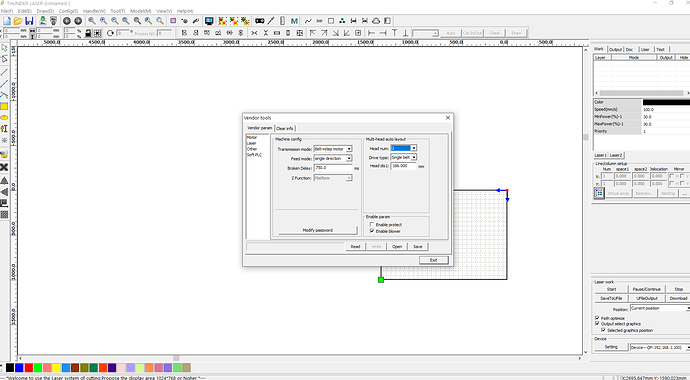690x380 pixels.
Task: Click the Download button in Laser work
Action: 678,298
